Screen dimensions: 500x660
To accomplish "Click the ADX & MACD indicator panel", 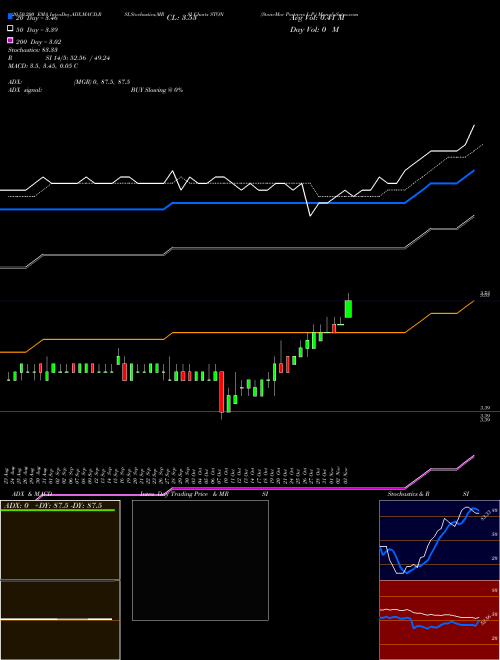I will pos(60,580).
